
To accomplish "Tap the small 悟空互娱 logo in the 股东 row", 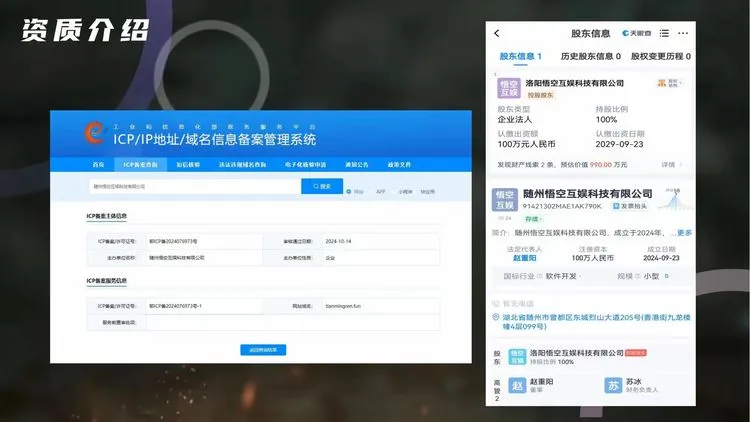I will (517, 357).
